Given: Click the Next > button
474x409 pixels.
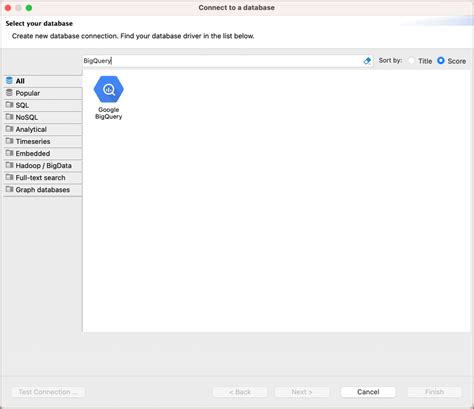Looking at the screenshot, I should click(302, 392).
